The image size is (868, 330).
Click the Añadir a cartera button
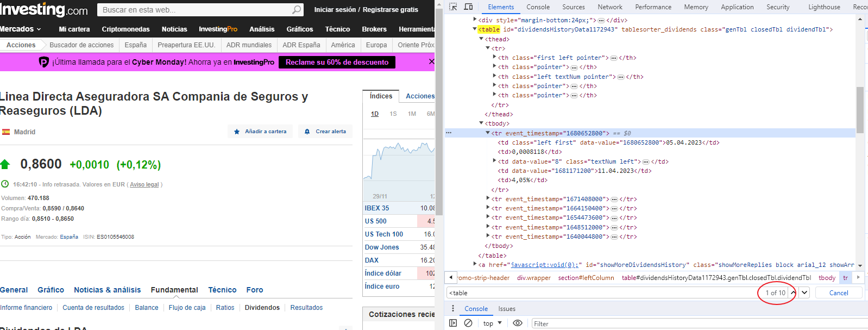260,132
